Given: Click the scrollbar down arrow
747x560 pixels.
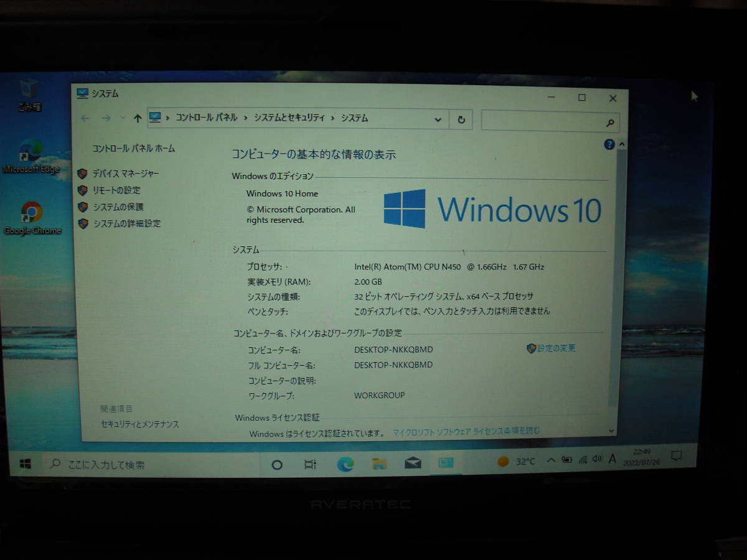Looking at the screenshot, I should [612, 431].
